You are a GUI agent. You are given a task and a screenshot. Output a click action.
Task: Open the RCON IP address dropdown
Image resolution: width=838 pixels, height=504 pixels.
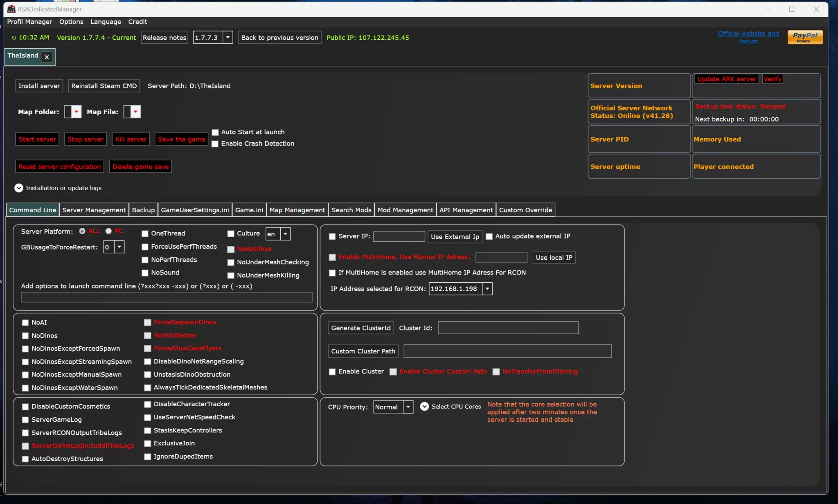[x=487, y=288]
